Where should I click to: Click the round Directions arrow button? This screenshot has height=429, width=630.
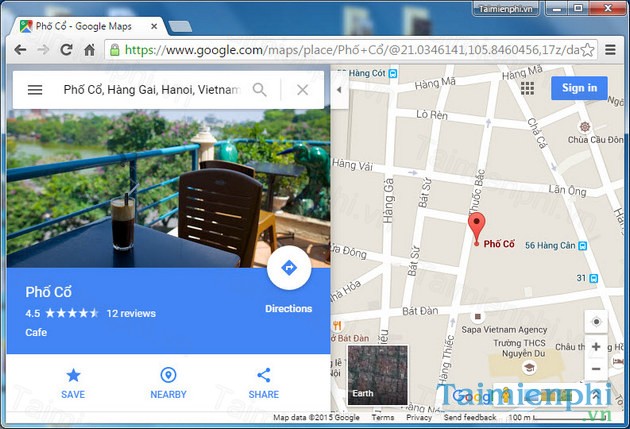289,268
